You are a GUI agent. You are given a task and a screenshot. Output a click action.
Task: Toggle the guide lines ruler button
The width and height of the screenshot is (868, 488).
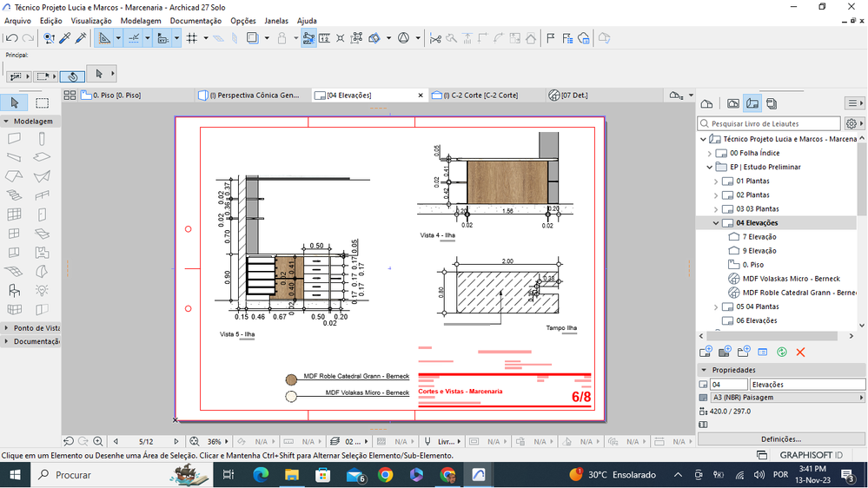click(x=104, y=38)
